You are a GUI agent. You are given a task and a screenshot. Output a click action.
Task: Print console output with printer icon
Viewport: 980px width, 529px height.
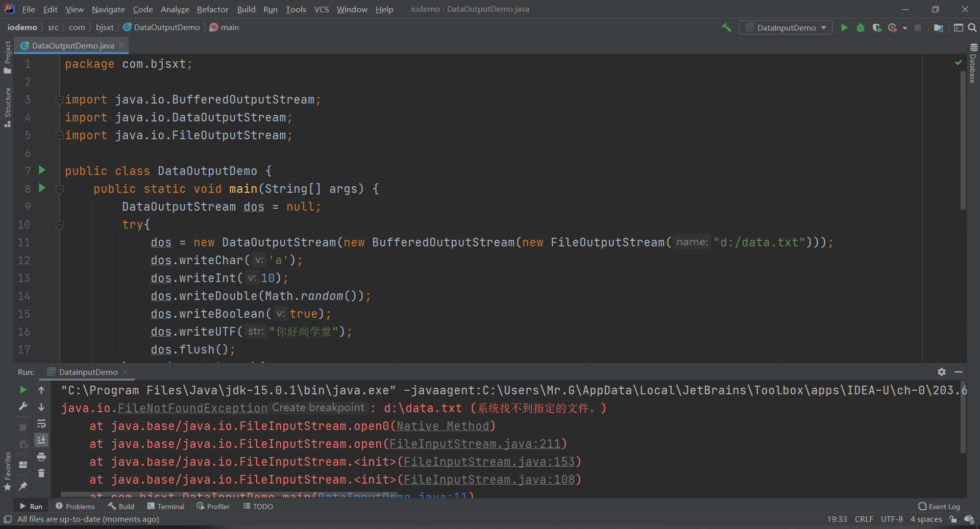click(x=41, y=457)
